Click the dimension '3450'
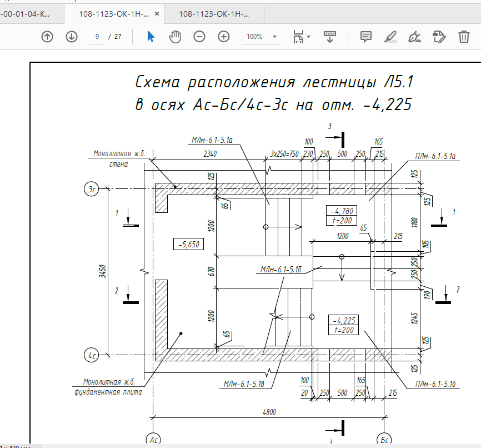Screen dimensions: 481x448 [x=102, y=271]
